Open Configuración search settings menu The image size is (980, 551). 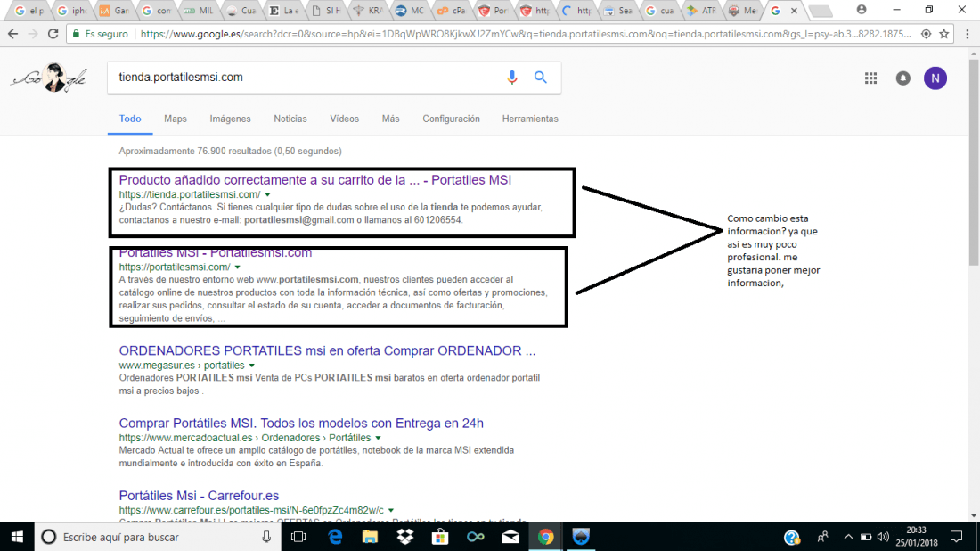[x=452, y=119]
